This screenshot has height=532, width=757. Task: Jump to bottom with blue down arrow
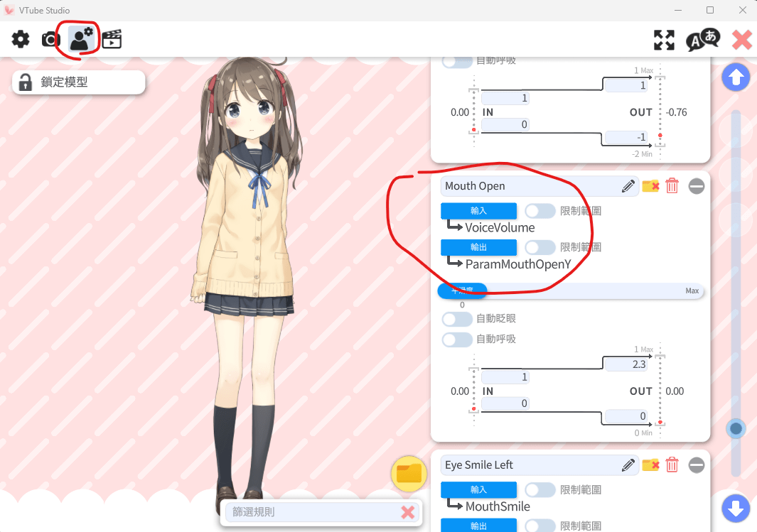coord(736,509)
